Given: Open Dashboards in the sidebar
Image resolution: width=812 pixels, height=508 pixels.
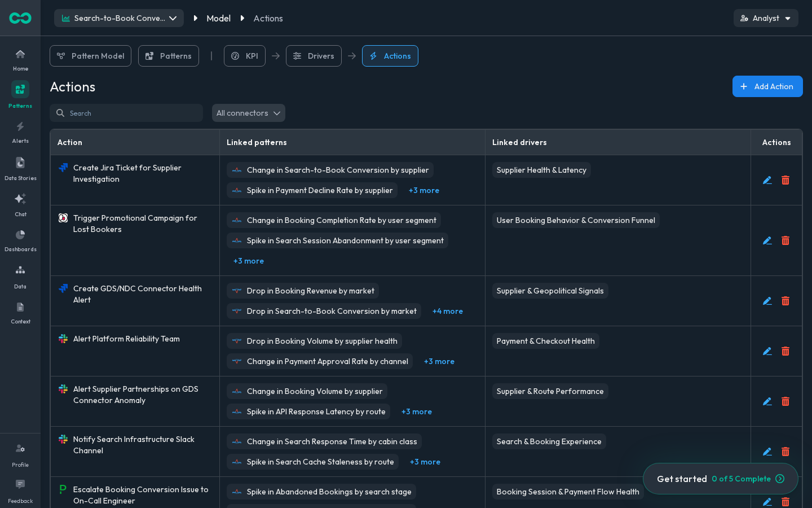Looking at the screenshot, I should point(20,240).
